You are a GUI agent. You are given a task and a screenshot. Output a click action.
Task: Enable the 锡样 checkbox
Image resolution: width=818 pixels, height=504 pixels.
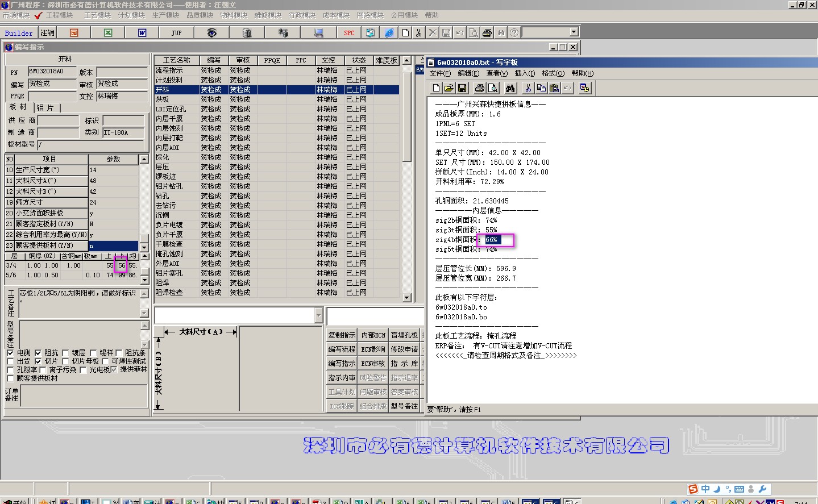[x=93, y=353]
